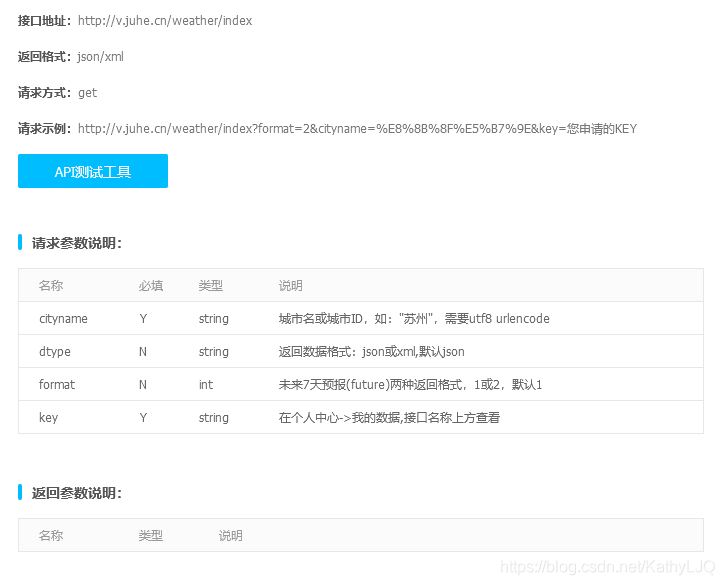Click the description 返回数据格式: json或xml,默认json
The width and height of the screenshot is (724, 585).
[372, 352]
